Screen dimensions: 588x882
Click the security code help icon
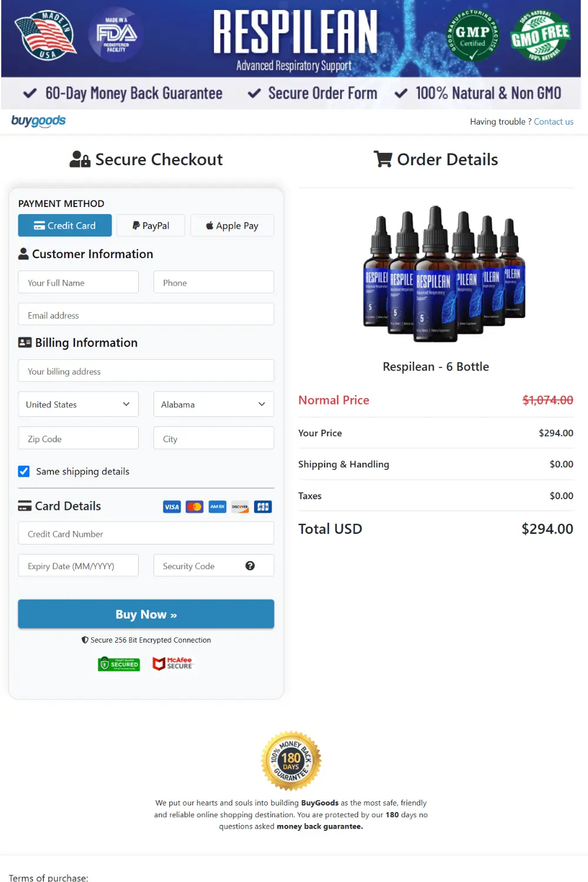point(250,565)
